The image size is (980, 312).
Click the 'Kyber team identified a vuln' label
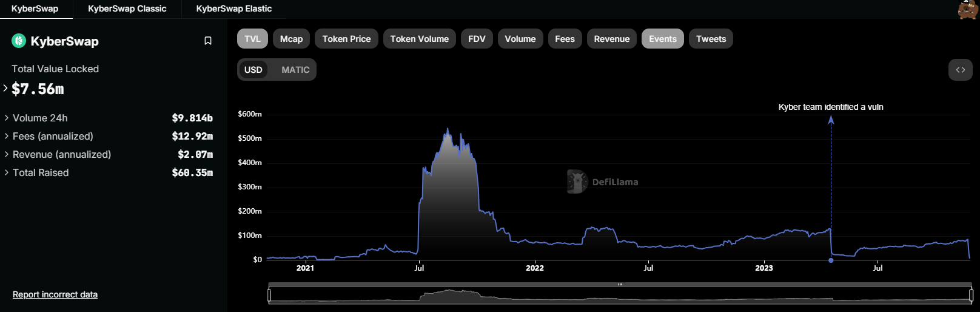(831, 107)
